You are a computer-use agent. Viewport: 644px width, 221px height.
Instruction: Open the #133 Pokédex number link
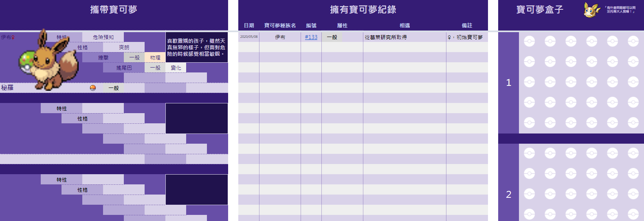311,37
